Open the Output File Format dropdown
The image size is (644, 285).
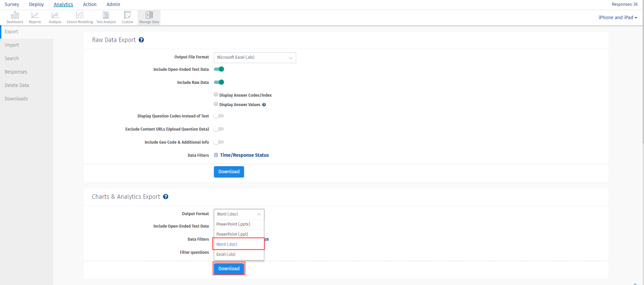click(255, 58)
